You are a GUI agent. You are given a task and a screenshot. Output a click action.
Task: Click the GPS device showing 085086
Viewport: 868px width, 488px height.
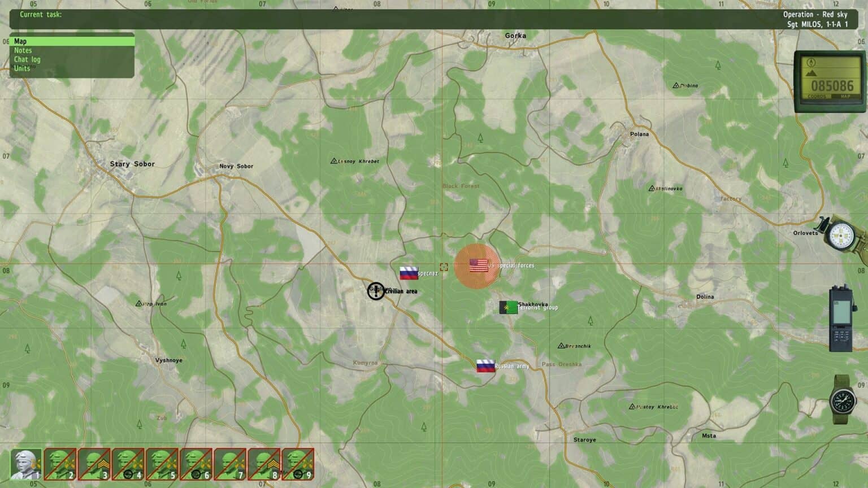point(829,81)
